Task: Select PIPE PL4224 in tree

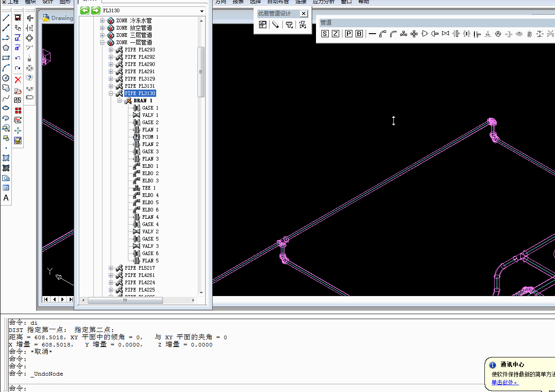Action: [x=140, y=282]
